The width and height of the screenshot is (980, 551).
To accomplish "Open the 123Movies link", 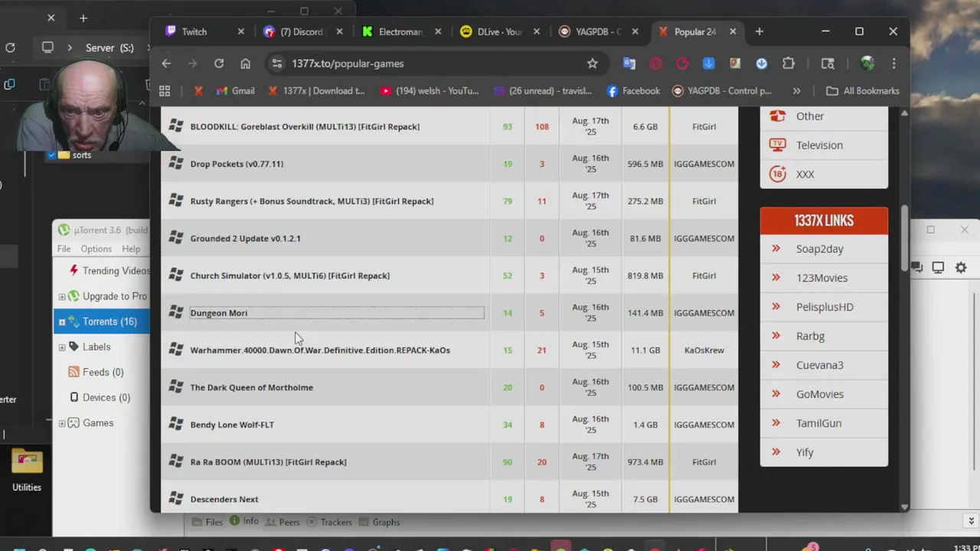I will [822, 278].
